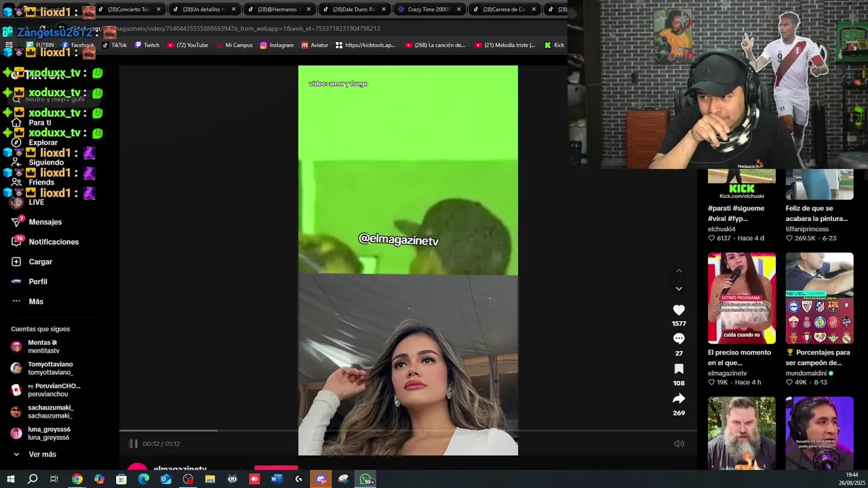Click the PeruvianCHO profile avatar
The image size is (868, 488).
coord(16,390)
